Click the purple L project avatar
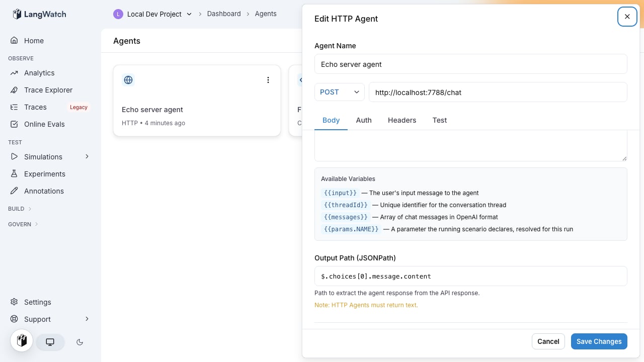The height and width of the screenshot is (362, 644). pyautogui.click(x=118, y=14)
